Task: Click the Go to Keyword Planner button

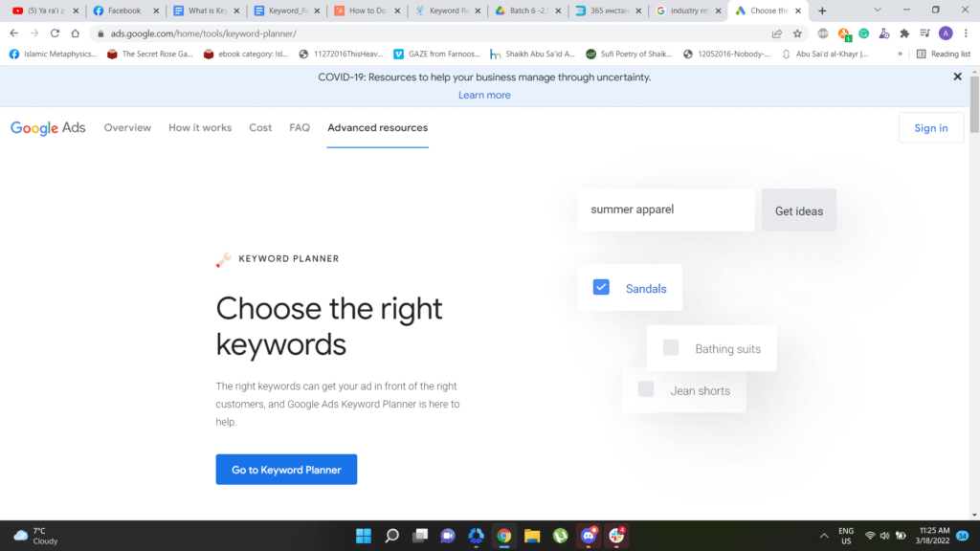Action: (x=286, y=469)
